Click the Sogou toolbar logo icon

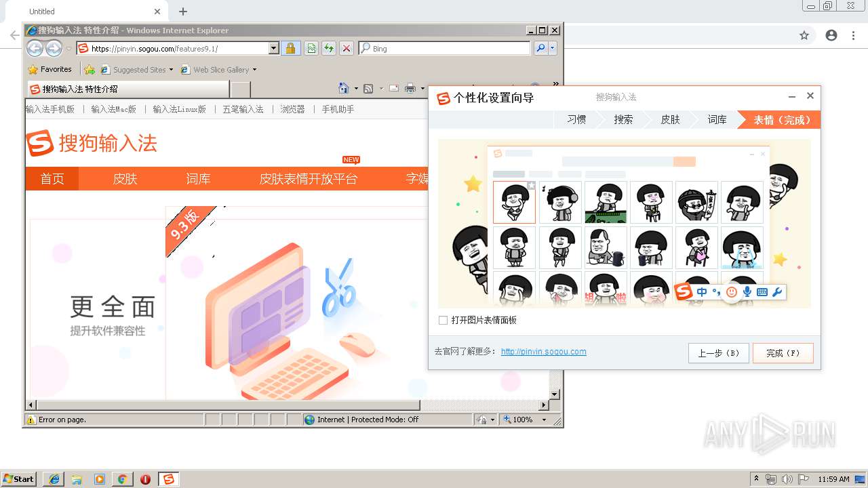pos(684,292)
